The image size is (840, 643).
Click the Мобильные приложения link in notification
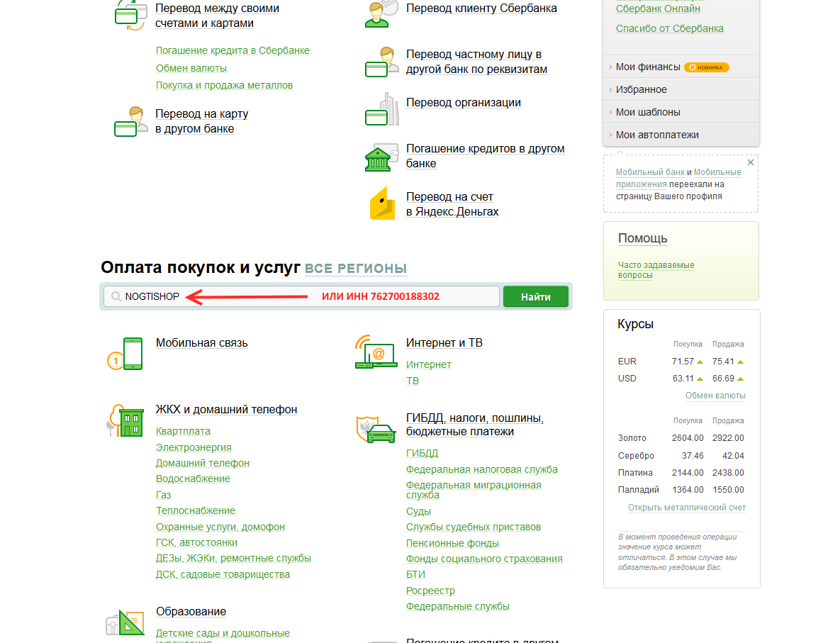[x=679, y=178]
